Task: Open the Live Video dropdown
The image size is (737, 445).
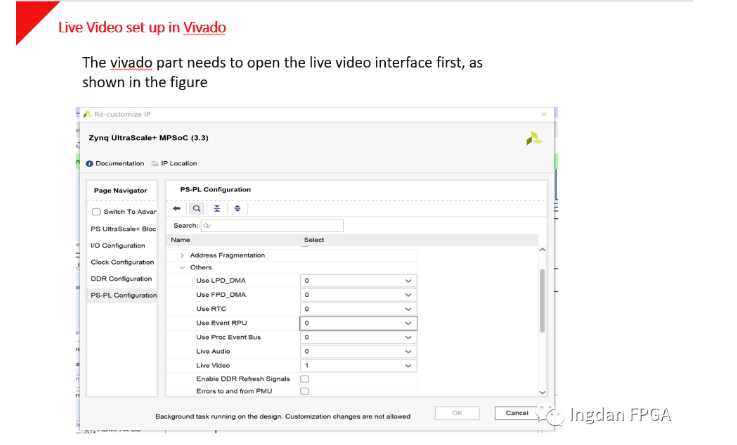Action: click(x=358, y=366)
